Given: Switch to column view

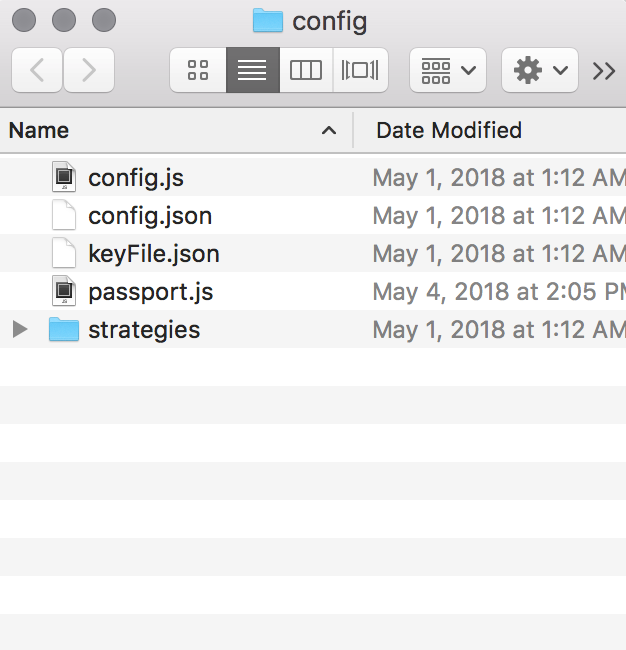Looking at the screenshot, I should (306, 70).
